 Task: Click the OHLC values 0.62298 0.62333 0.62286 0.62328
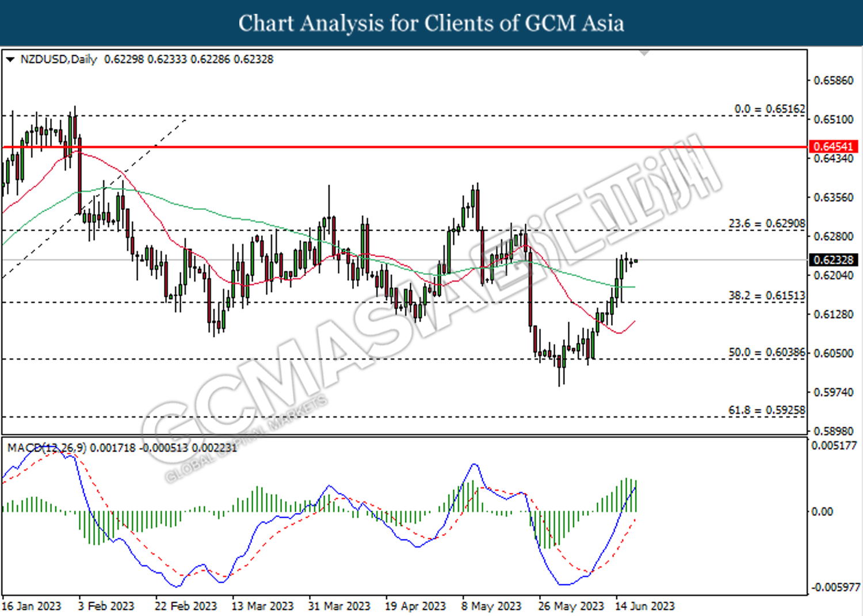189,59
